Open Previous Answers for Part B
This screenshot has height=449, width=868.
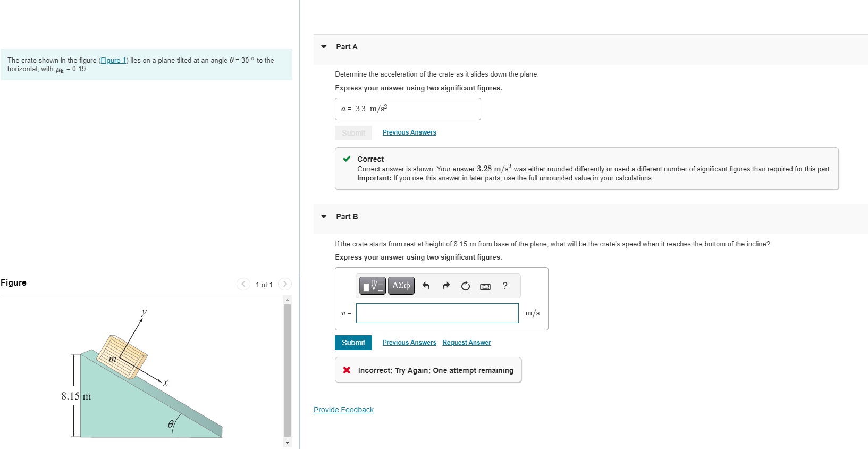(409, 343)
